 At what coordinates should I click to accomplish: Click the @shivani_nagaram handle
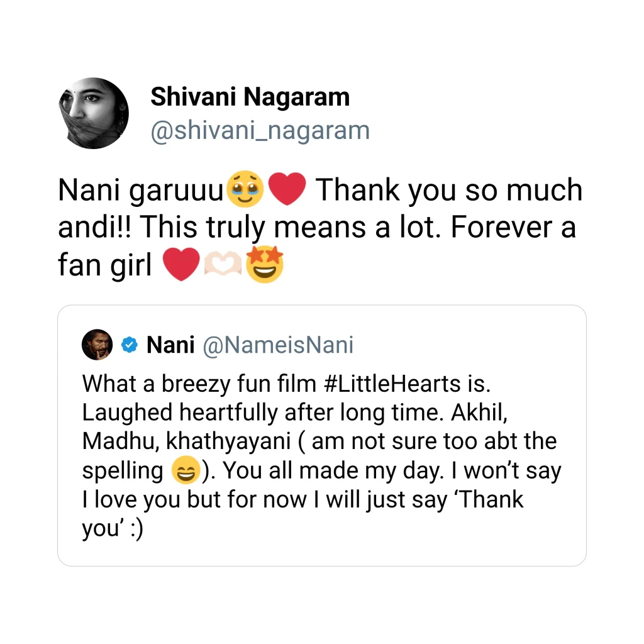tap(260, 130)
